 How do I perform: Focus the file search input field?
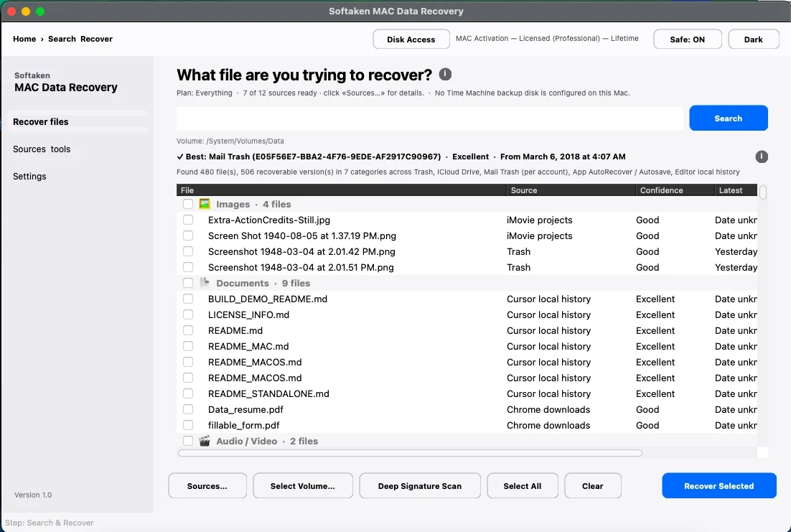pos(430,118)
